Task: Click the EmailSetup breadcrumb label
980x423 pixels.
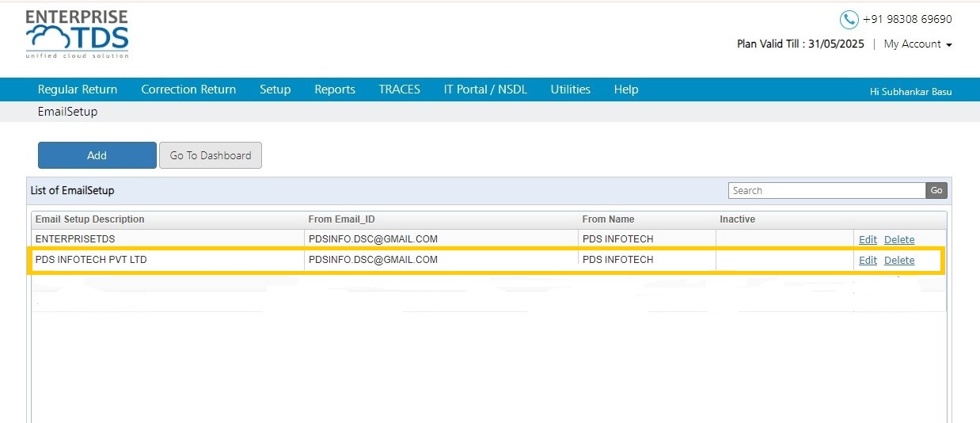Action: click(67, 112)
